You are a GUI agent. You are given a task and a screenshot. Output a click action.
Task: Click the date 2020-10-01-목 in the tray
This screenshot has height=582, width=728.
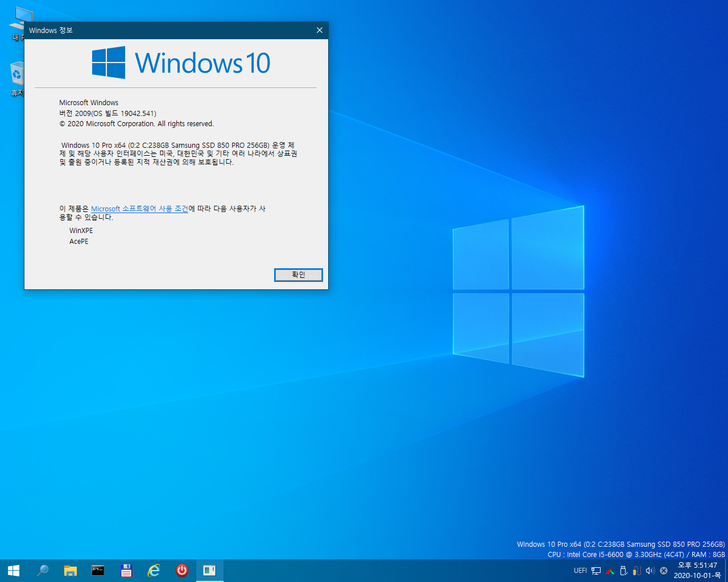pos(697,576)
